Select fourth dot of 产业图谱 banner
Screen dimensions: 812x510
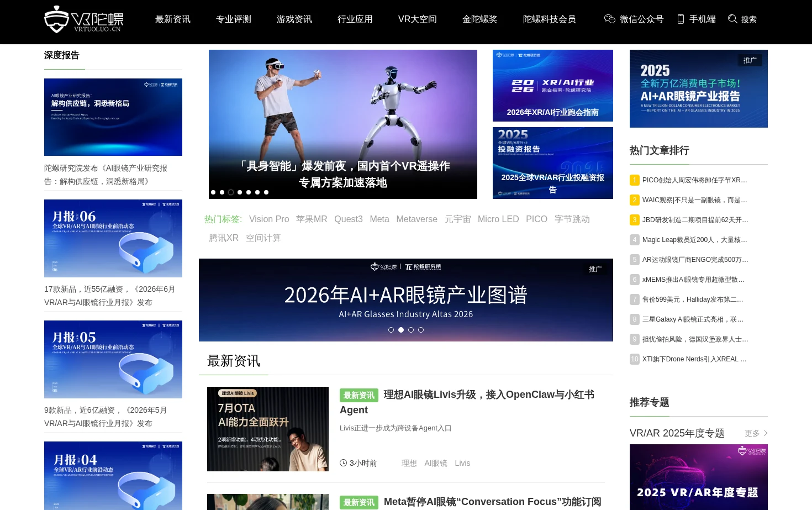click(x=421, y=330)
